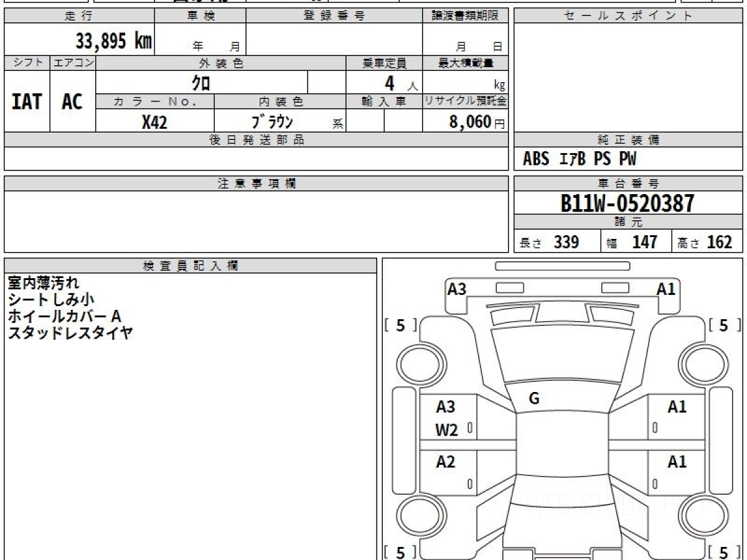Click the スタッドレスタイヤ inspector note

[x=70, y=333]
